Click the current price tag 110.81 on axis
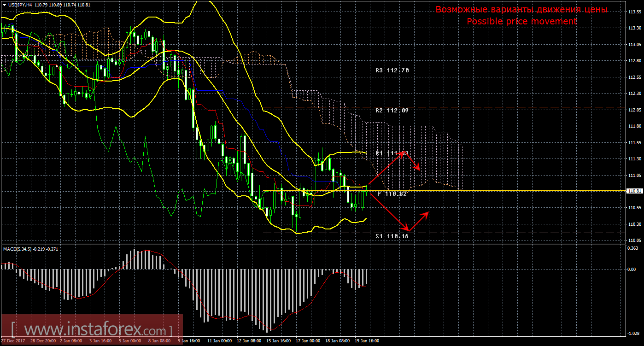The width and height of the screenshot is (644, 346). click(x=634, y=191)
